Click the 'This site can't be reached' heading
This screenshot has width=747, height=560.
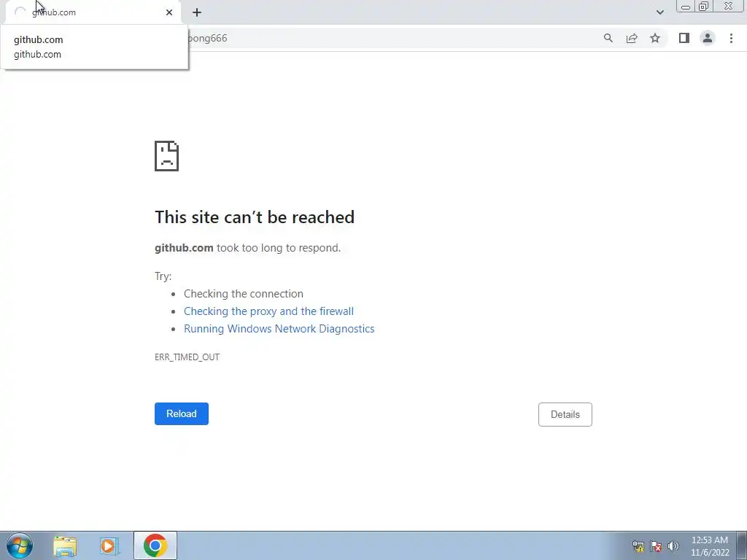(x=255, y=217)
